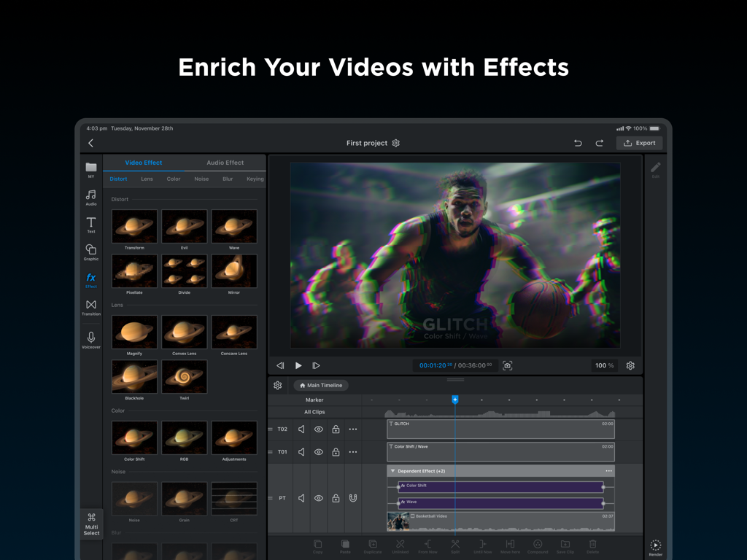Toggle the magnet snap on PT track
This screenshot has width=747, height=560.
click(x=353, y=498)
